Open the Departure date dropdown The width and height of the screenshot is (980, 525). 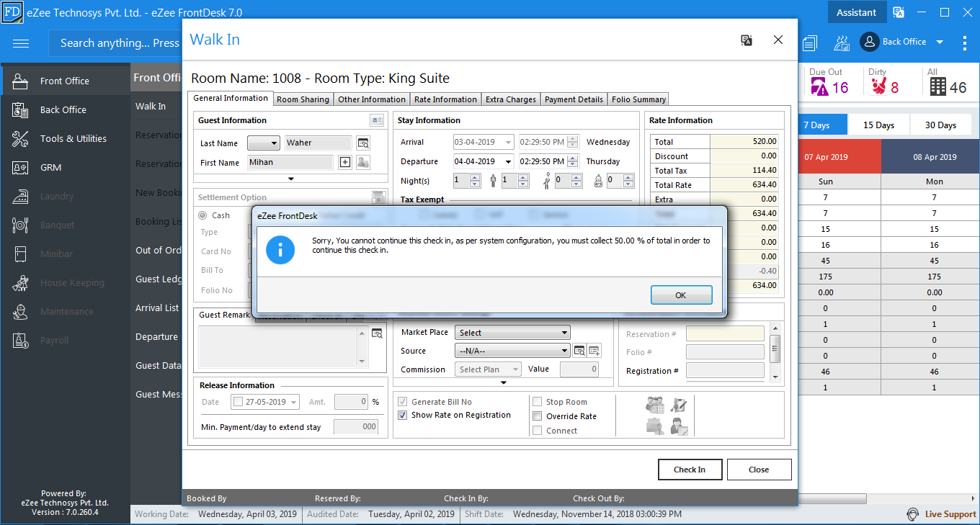(x=508, y=161)
